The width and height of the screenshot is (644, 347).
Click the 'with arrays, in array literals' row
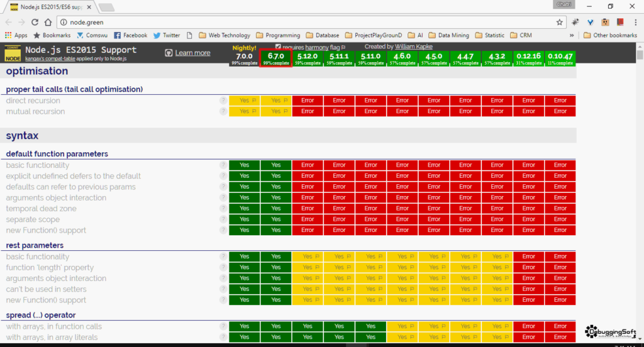(52, 338)
